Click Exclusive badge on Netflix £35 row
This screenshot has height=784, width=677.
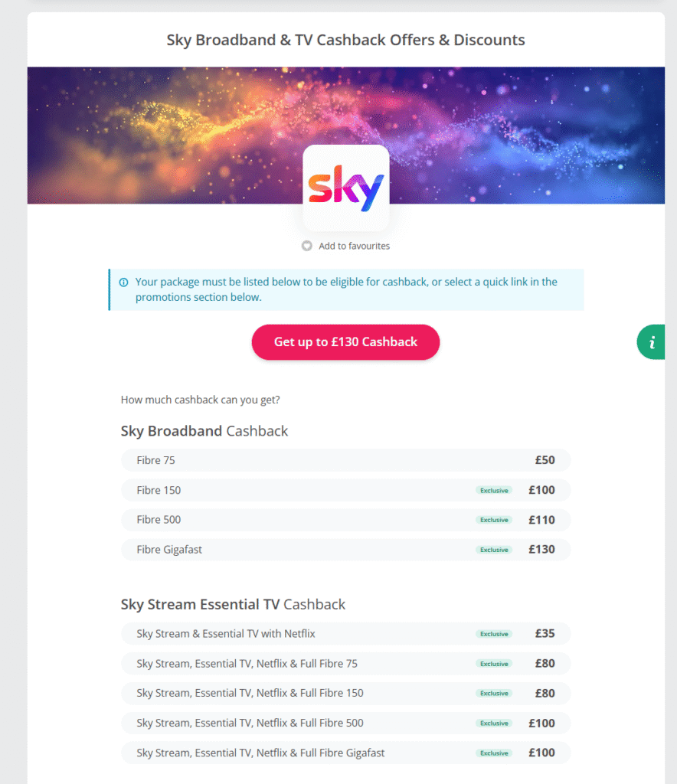[494, 634]
